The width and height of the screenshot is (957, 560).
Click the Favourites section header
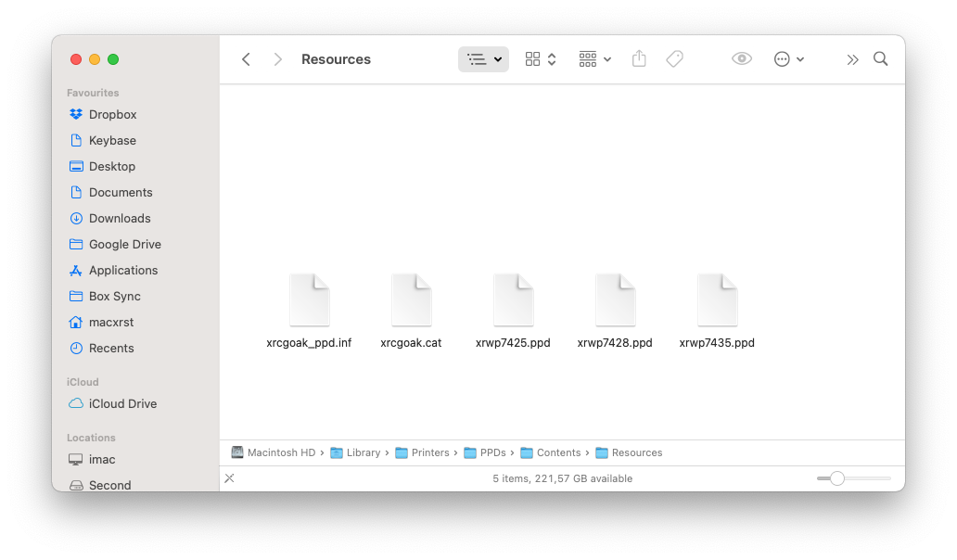[x=93, y=93]
